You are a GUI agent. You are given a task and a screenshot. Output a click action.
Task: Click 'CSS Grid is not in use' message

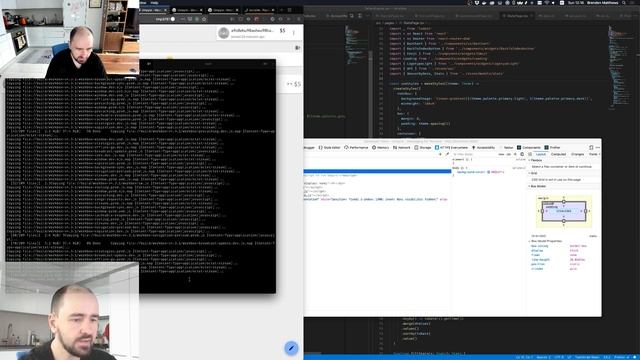point(556,180)
